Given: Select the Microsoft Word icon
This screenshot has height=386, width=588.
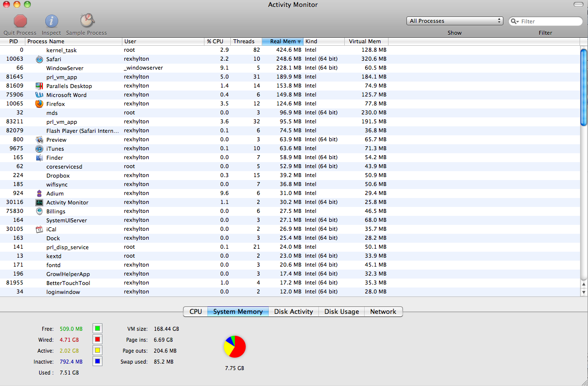Looking at the screenshot, I should pos(39,95).
